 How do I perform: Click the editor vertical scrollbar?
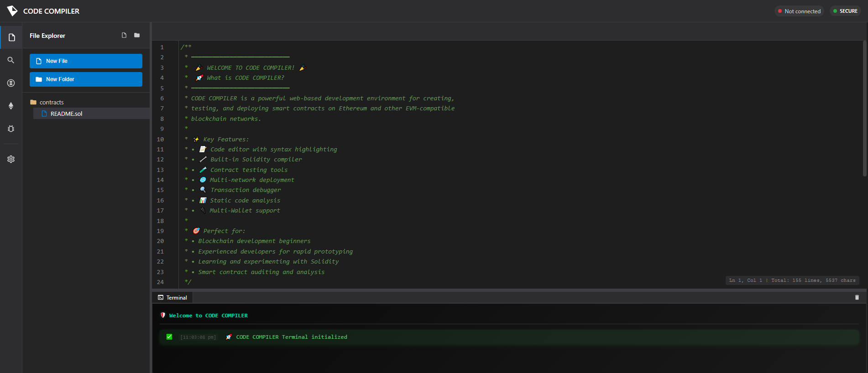(x=864, y=109)
